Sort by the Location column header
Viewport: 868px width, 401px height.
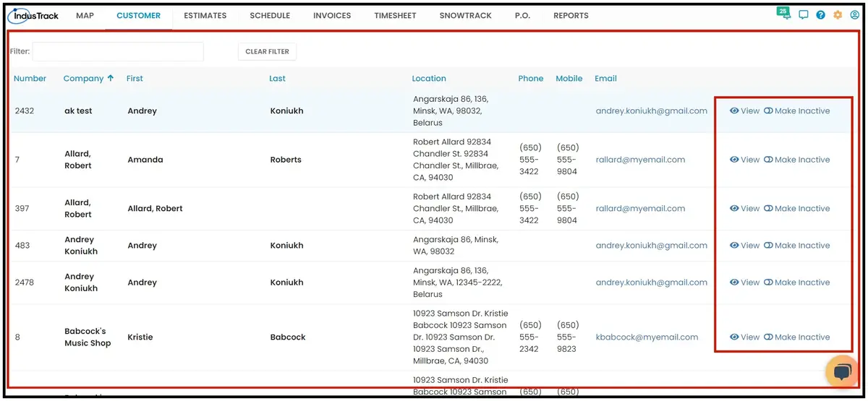pyautogui.click(x=429, y=79)
